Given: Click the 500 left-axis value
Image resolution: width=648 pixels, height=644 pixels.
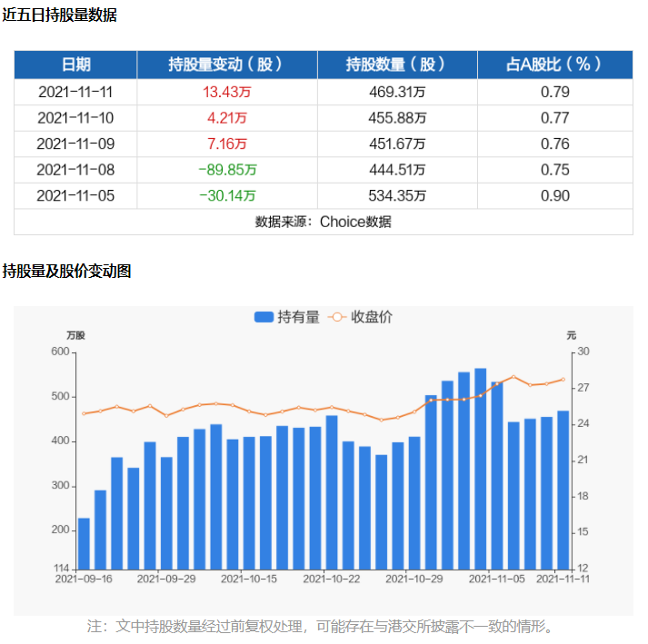Looking at the screenshot, I should pyautogui.click(x=60, y=397).
